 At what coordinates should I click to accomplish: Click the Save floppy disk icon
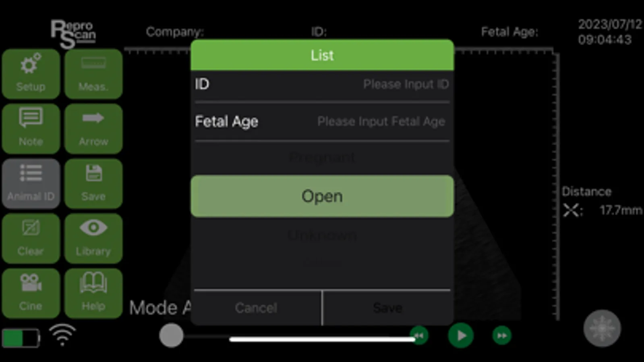click(93, 183)
